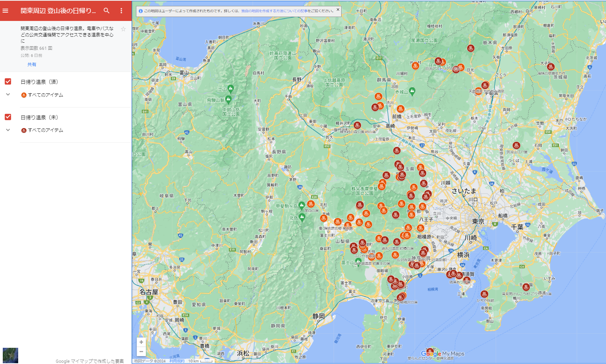
Task: Zoom out the map with minus button
Action: click(x=141, y=351)
